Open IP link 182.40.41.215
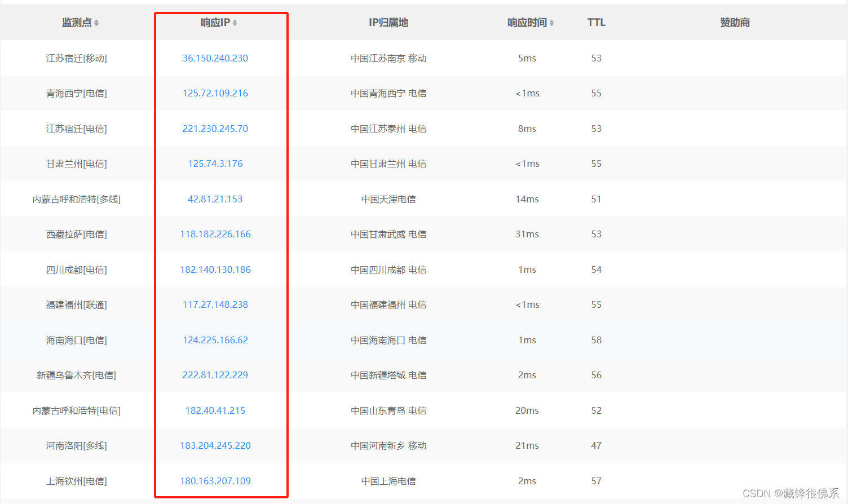 point(215,410)
